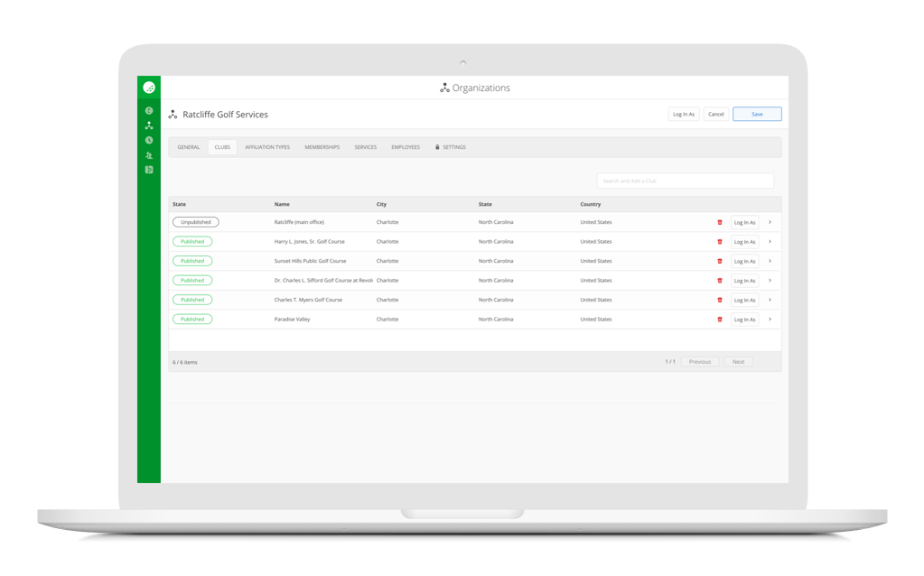Switch to the General tab

click(189, 147)
